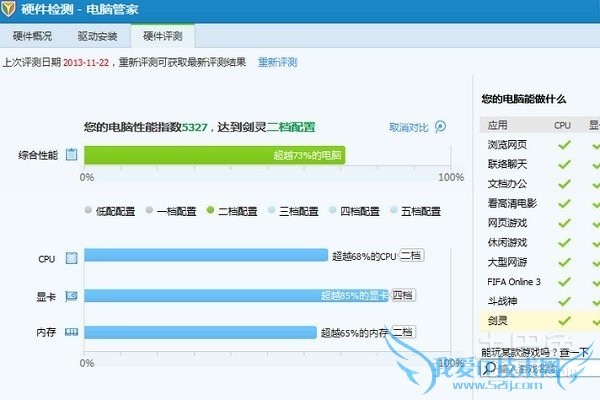Click the 电脑管家 shield logo icon
Screen dimensions: 600x400
coord(8,8)
